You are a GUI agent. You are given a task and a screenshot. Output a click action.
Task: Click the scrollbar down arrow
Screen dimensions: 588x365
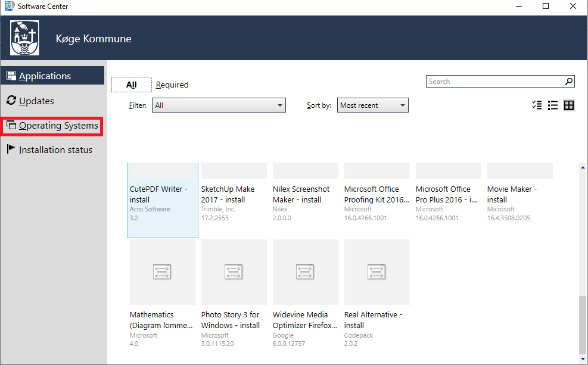(x=582, y=358)
